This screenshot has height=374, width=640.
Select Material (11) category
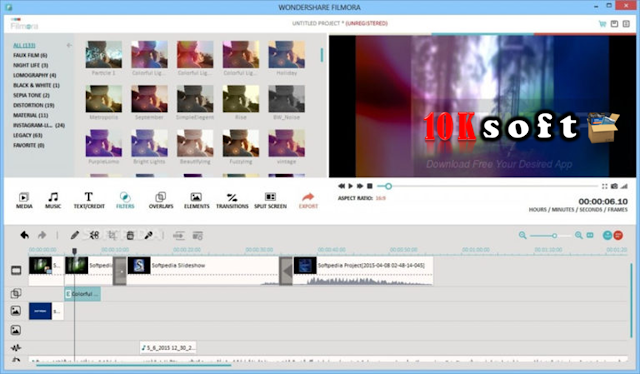[x=30, y=115]
